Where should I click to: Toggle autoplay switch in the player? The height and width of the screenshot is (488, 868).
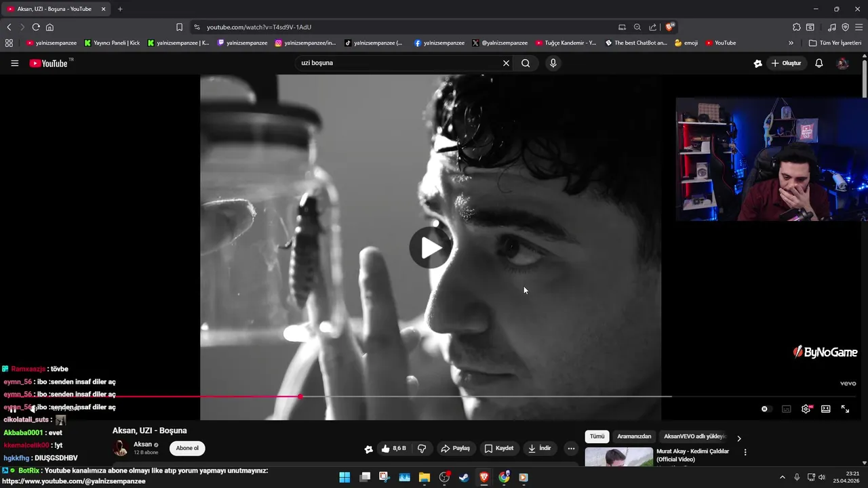(x=765, y=409)
